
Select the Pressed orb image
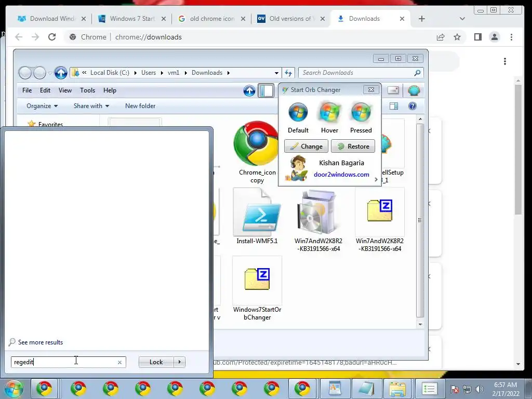(x=361, y=112)
